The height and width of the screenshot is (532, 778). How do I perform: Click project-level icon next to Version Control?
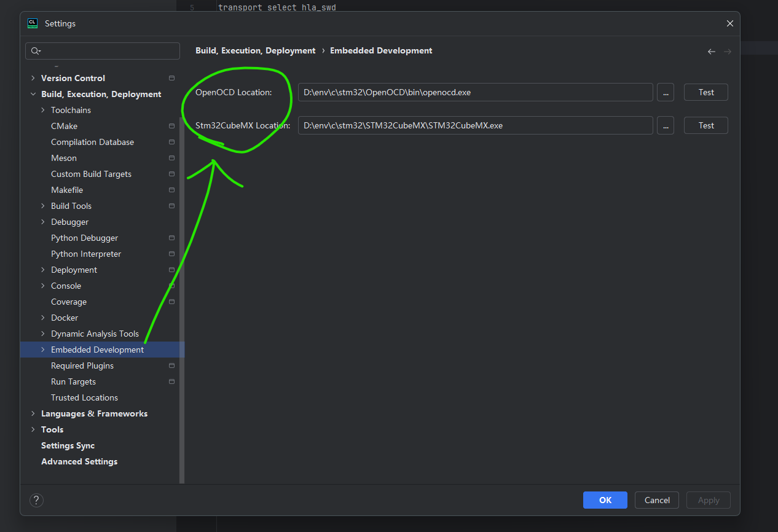pyautogui.click(x=171, y=78)
